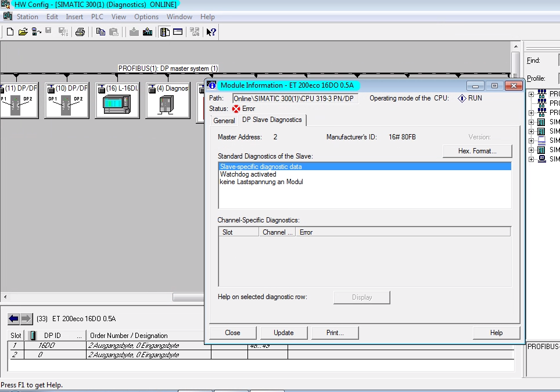Viewport: 560px width, 392px height.
Task: Click the Copy toolbar icon
Action: tap(100, 32)
